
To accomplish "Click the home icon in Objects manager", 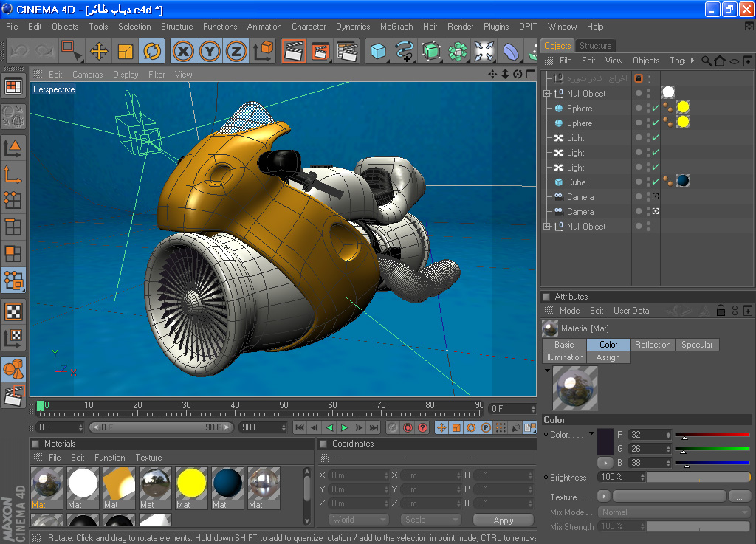I will [720, 61].
